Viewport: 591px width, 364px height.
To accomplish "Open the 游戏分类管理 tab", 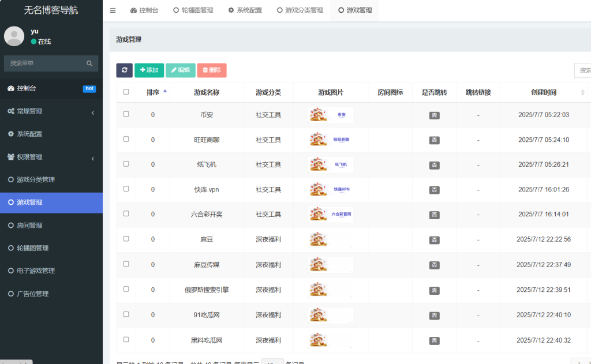I will 299,10.
